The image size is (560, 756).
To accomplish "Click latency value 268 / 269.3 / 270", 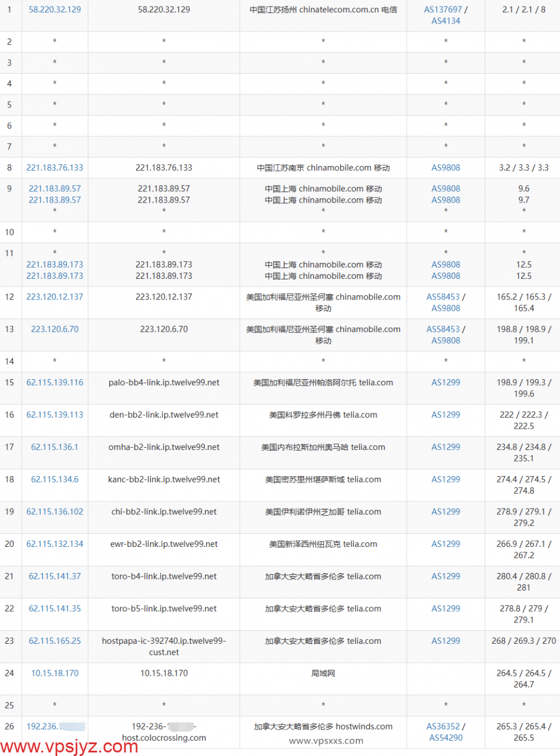I will (524, 641).
